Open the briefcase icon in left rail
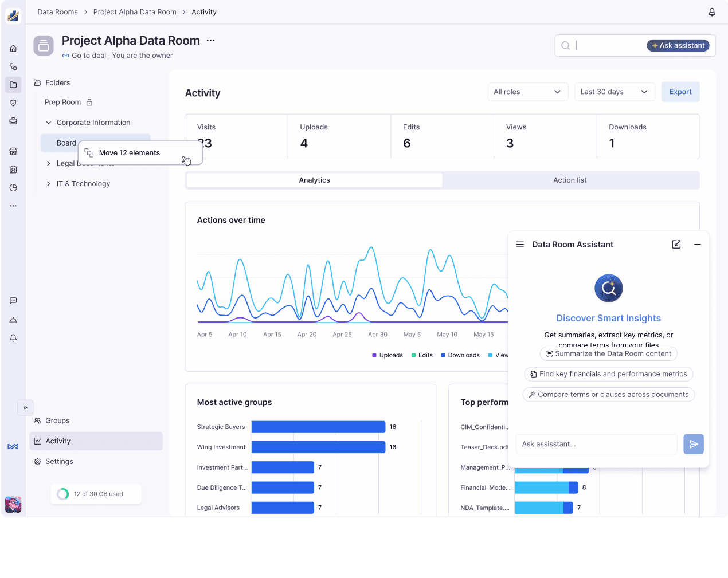Screen dimensions: 728x578 [x=13, y=121]
